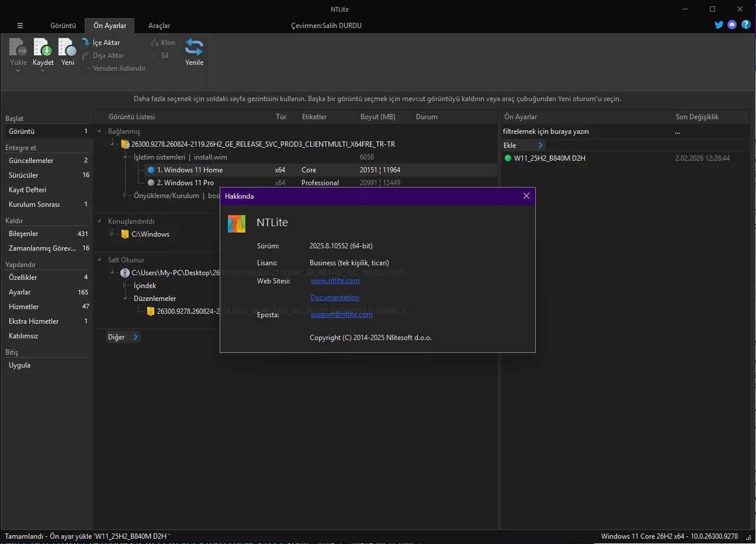Click the disc icon beside the C:\Users\My-PC path
The width and height of the screenshot is (756, 544).
pyautogui.click(x=125, y=273)
